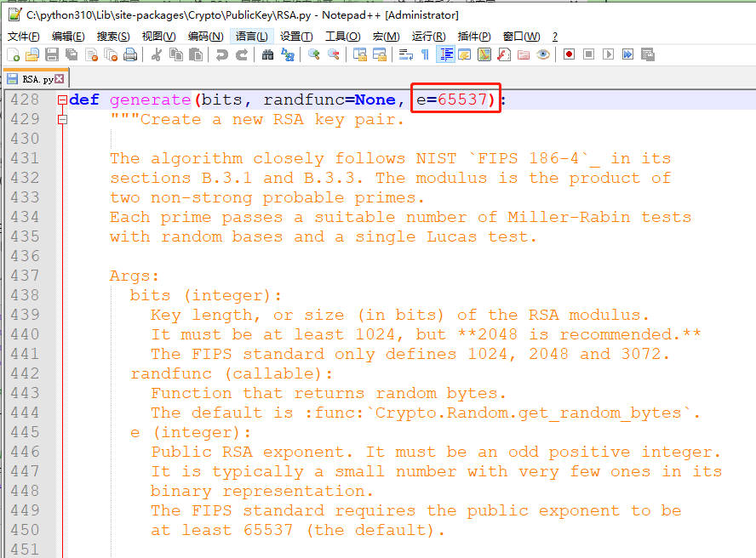Toggle synchronize vertical scrolling icon
Image resolution: width=756 pixels, height=558 pixels.
point(359,55)
